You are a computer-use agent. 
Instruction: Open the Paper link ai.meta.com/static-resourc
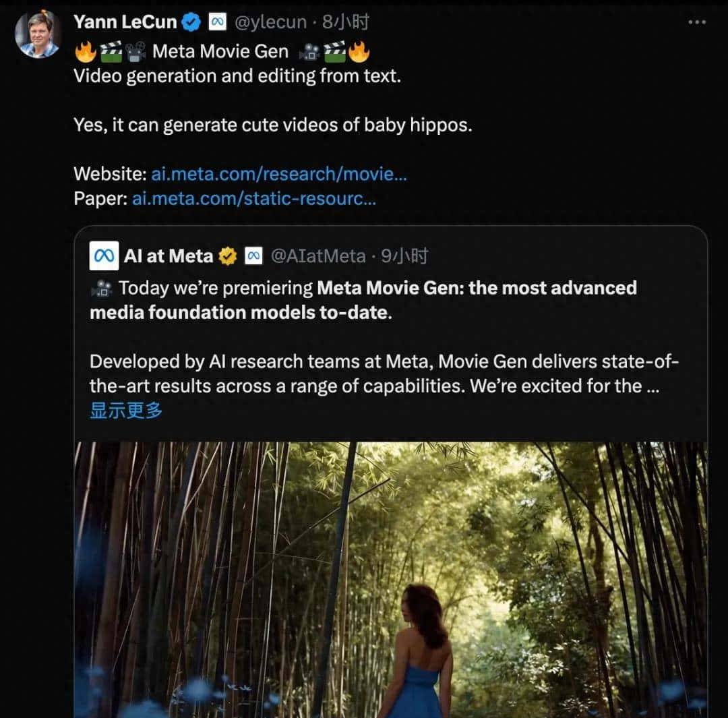point(254,199)
